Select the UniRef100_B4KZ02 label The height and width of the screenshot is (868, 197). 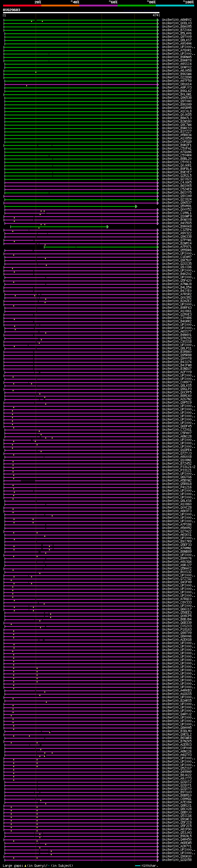pos(177,274)
